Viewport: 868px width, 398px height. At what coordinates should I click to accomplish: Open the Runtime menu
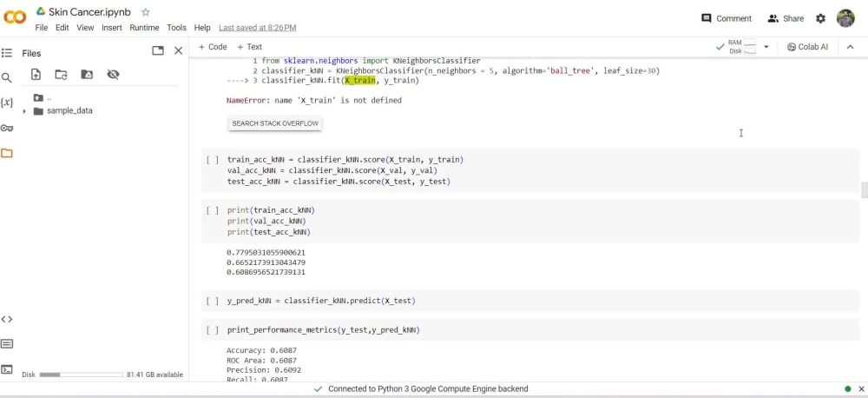click(x=144, y=28)
